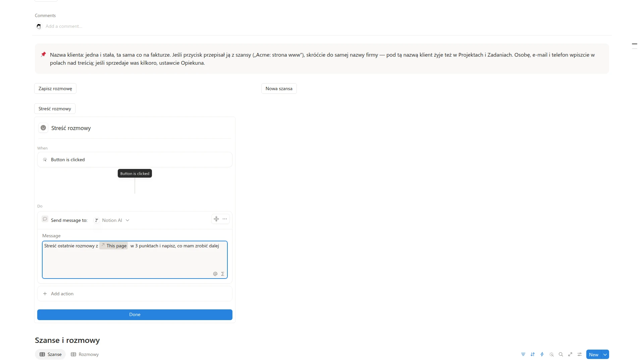The height and width of the screenshot is (362, 644).
Task: Click the Szanse i rozmowy heading
Action: 67,340
